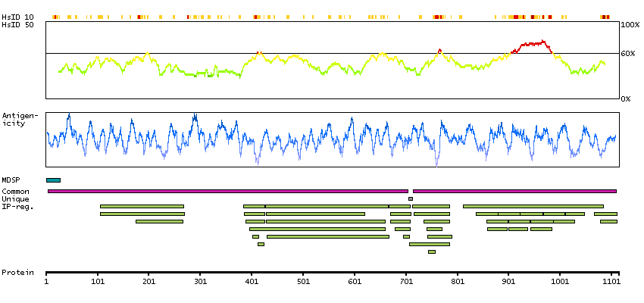Select the 1101 position tick label
Screen dimensions: 644x303
tap(611, 281)
